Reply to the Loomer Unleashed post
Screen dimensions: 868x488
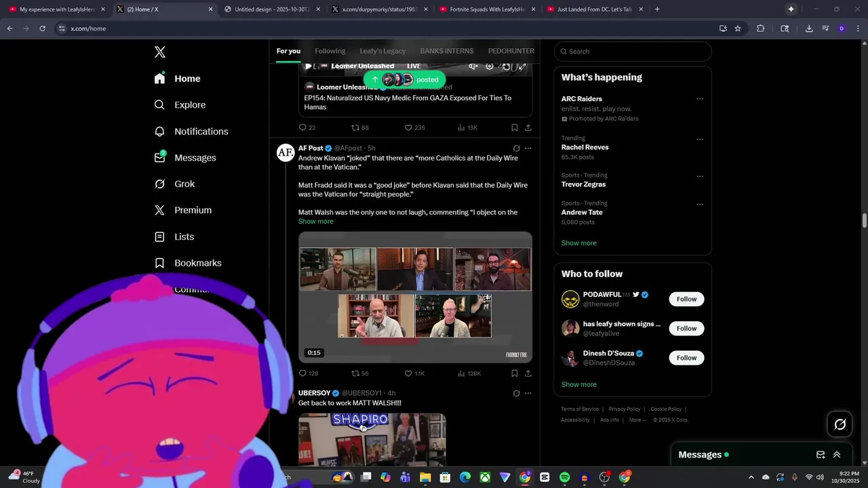click(x=307, y=127)
